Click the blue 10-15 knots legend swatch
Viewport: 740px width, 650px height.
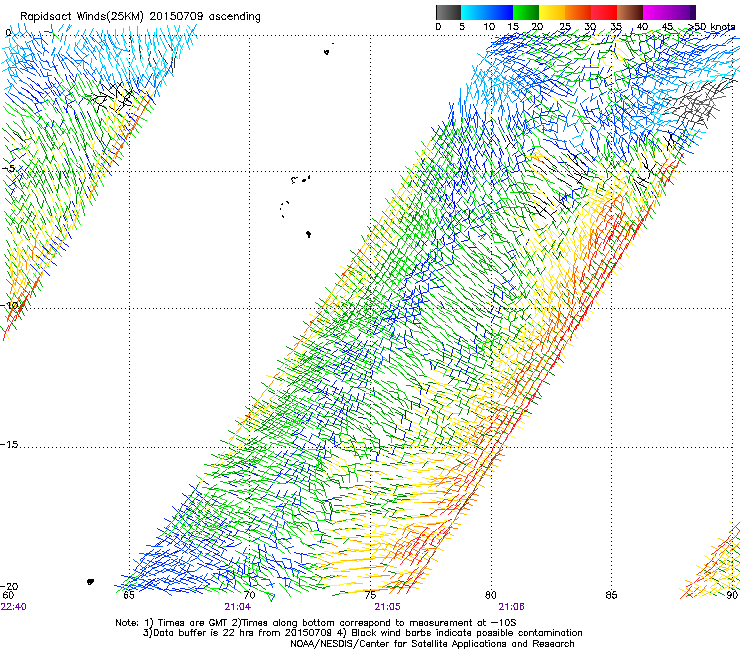pos(500,12)
